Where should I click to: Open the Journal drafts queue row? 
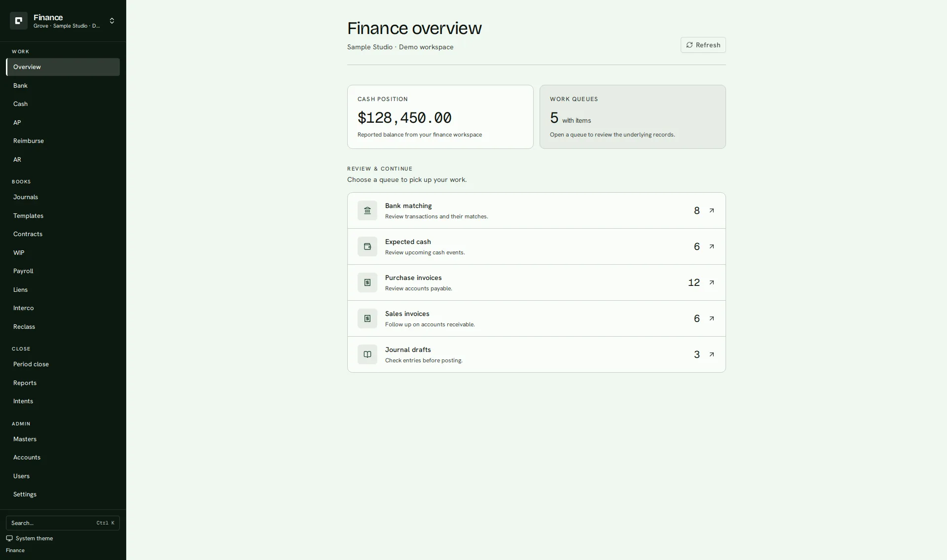coord(536,354)
